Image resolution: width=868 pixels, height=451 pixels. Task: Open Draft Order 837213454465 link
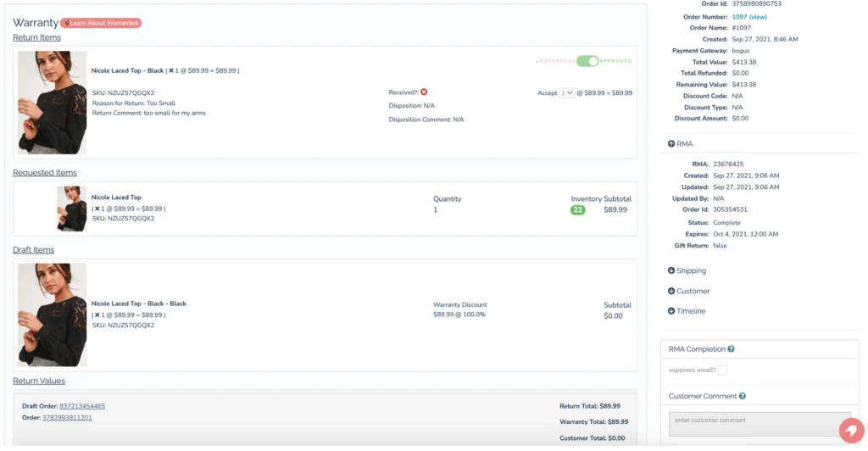point(82,406)
